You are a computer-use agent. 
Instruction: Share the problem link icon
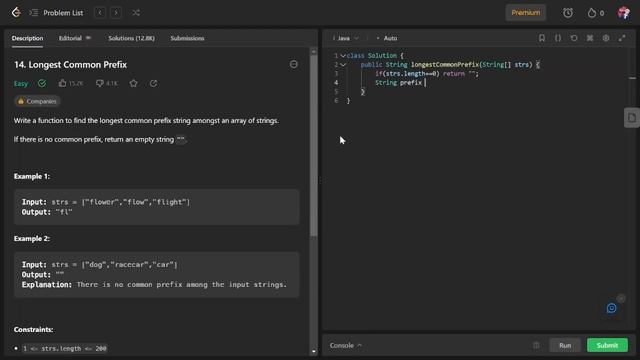(x=153, y=83)
